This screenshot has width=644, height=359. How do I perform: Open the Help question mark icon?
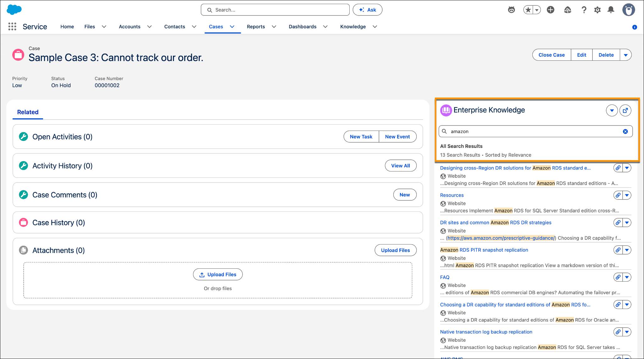pos(584,10)
